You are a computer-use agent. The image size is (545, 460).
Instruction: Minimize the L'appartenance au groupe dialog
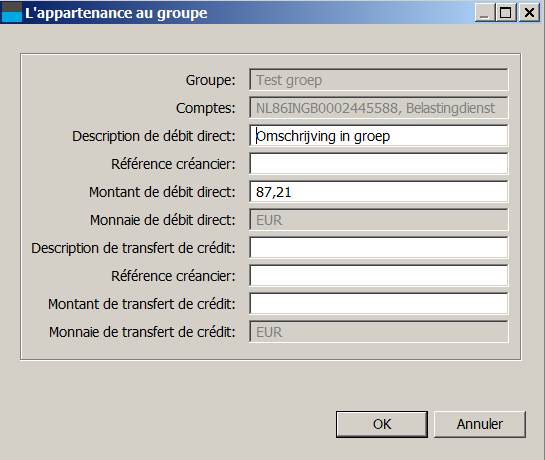click(x=485, y=13)
